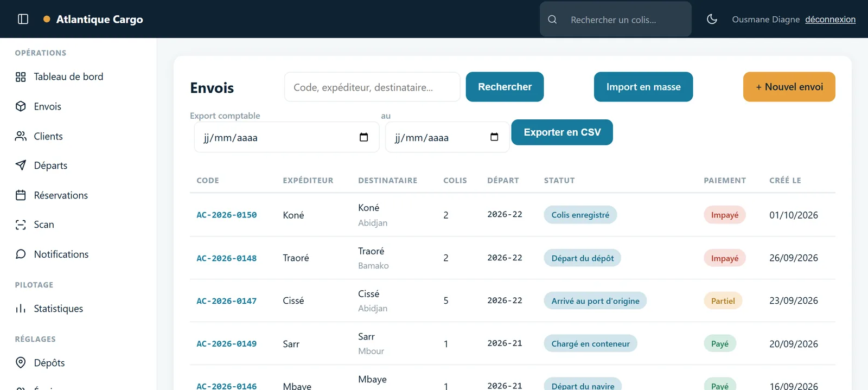Log out via déconnexion link
This screenshot has height=390, width=868.
click(830, 20)
